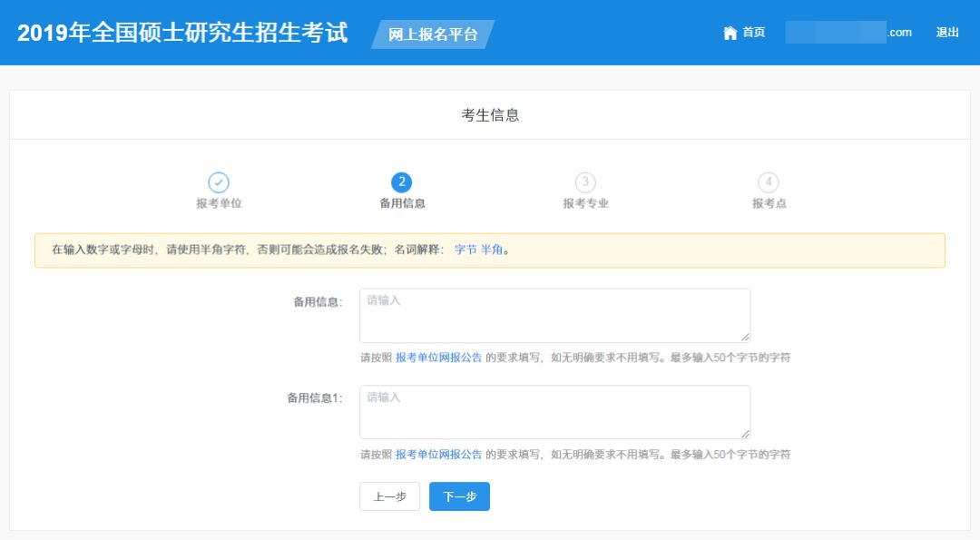
Task: Open 报考单位网报公告 link under 备用信息1 field
Action: (x=438, y=455)
